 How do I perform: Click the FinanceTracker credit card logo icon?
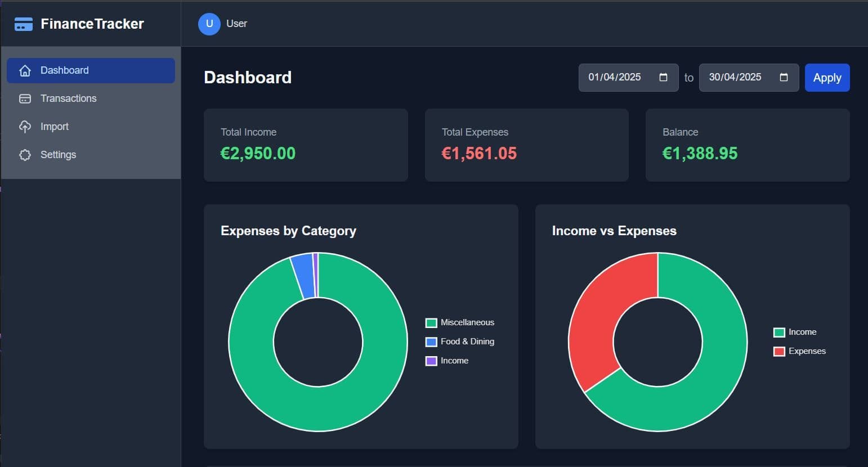[x=23, y=24]
